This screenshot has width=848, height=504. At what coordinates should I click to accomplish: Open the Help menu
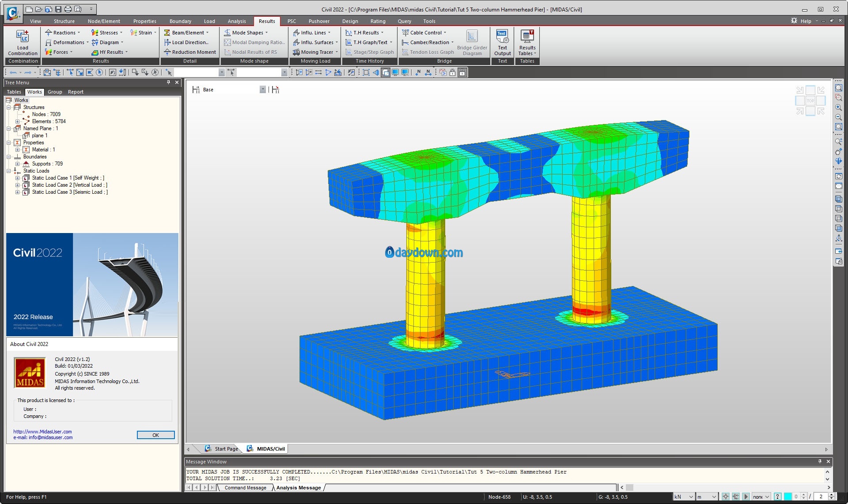[x=806, y=21]
